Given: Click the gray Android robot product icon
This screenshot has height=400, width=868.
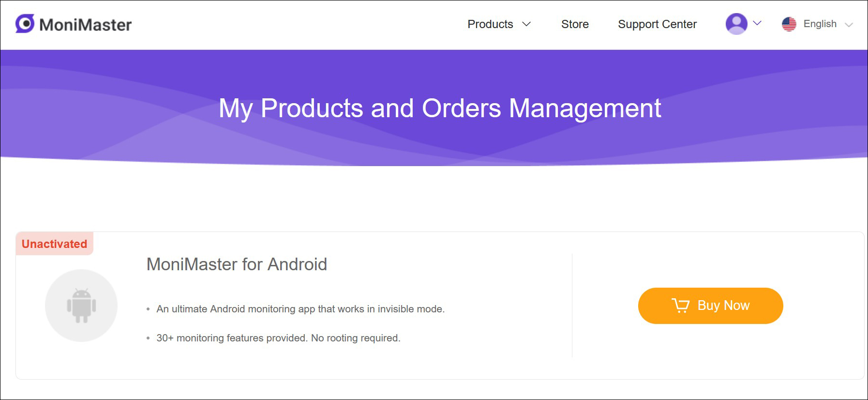Looking at the screenshot, I should tap(81, 306).
